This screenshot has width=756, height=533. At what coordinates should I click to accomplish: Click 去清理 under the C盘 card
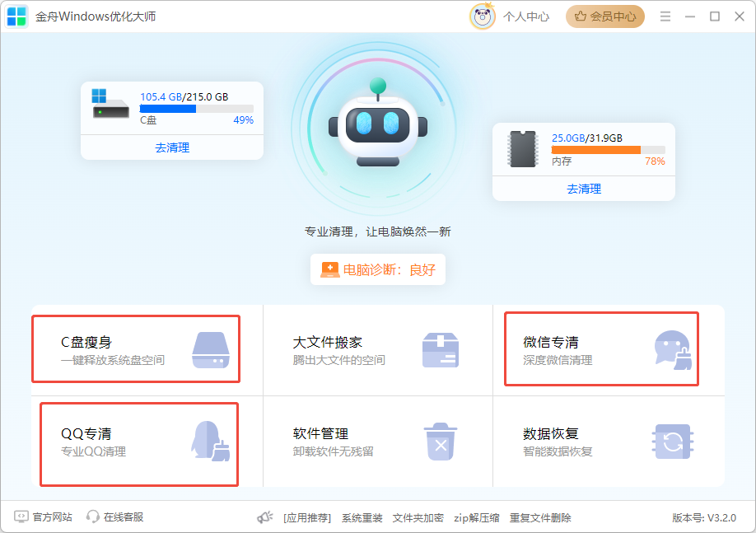click(x=172, y=147)
